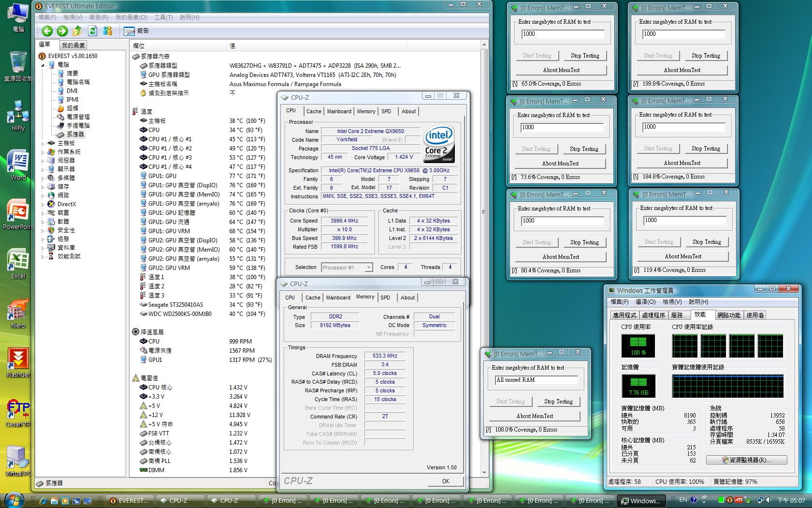
Task: Stop Testing in MemTest with 65.0% Coverage
Action: pyautogui.click(x=585, y=56)
